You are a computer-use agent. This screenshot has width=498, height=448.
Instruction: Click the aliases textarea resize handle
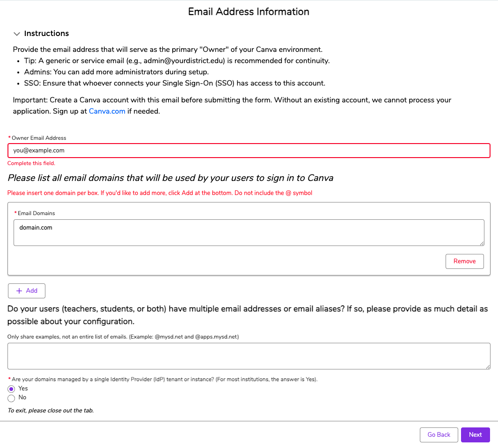(488, 367)
